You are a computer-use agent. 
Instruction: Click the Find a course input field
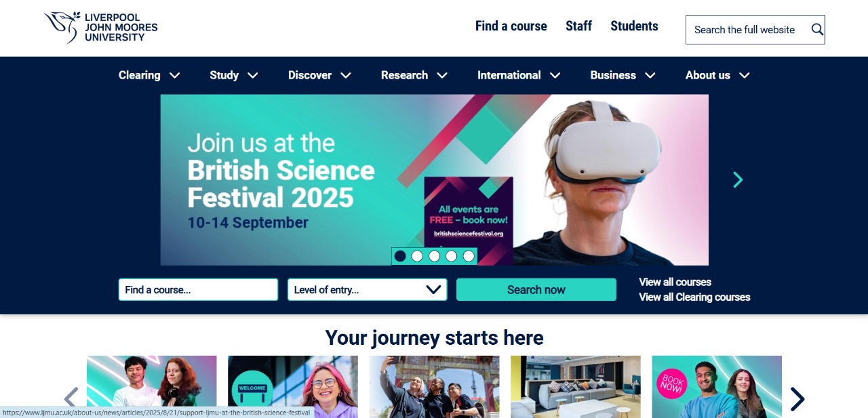pyautogui.click(x=198, y=289)
